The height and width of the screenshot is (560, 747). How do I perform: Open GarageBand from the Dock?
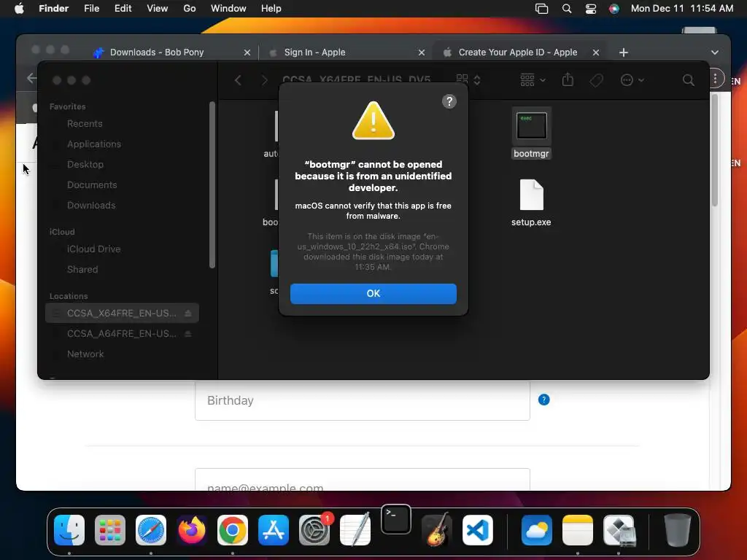click(x=437, y=530)
